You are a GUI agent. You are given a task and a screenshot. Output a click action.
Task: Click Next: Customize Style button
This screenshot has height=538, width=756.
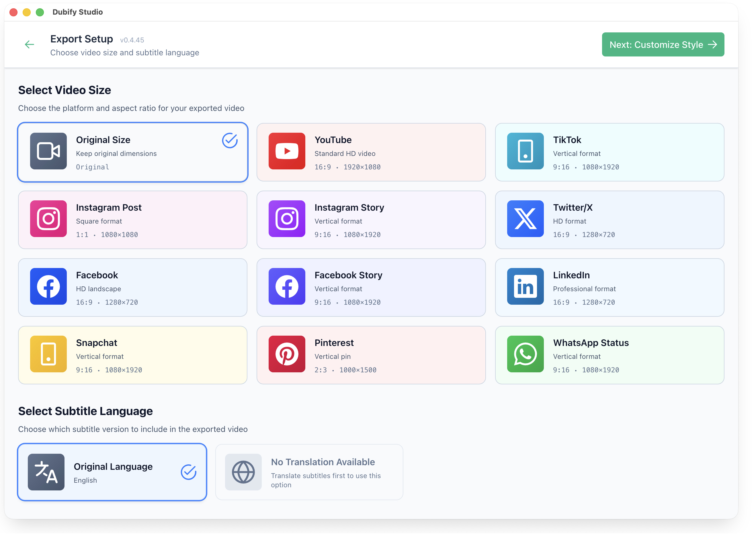point(663,44)
